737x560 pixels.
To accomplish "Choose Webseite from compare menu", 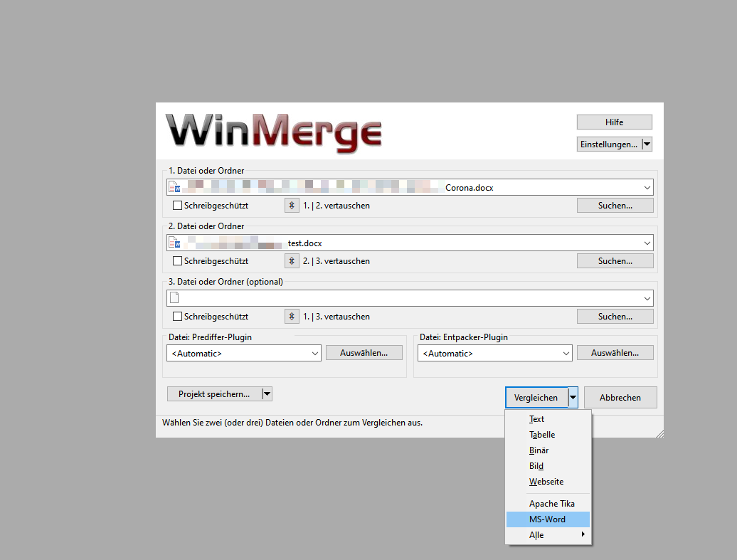I will [548, 482].
